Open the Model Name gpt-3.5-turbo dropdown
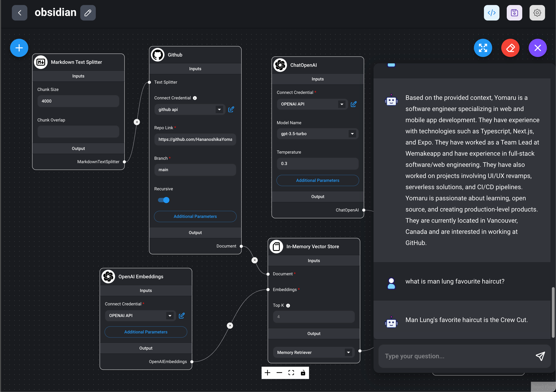The width and height of the screenshot is (556, 392). click(x=352, y=134)
